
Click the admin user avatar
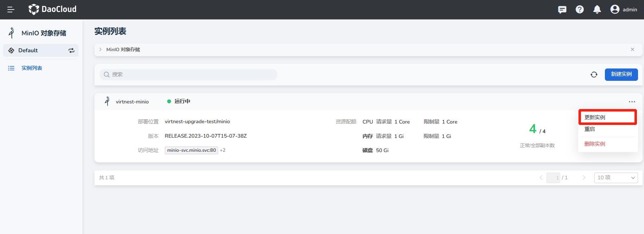pos(615,10)
